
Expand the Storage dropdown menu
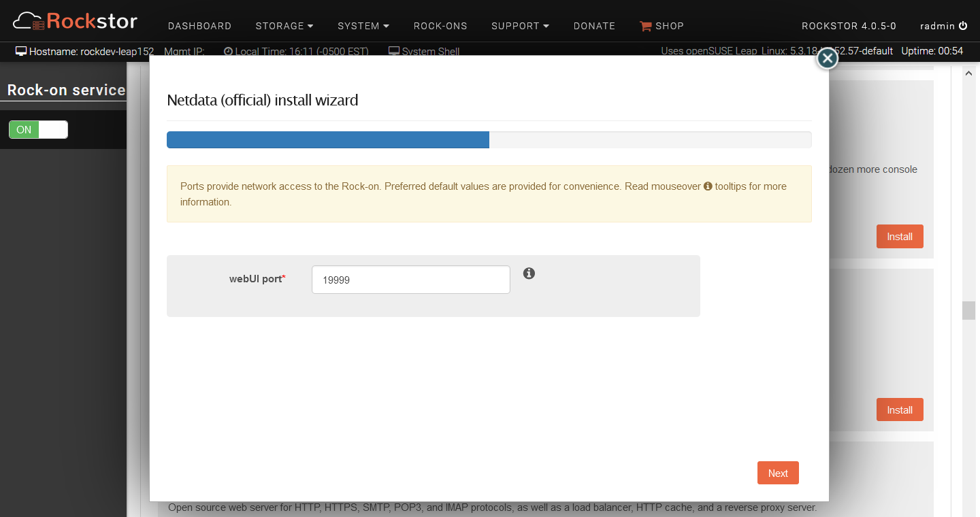(x=284, y=26)
